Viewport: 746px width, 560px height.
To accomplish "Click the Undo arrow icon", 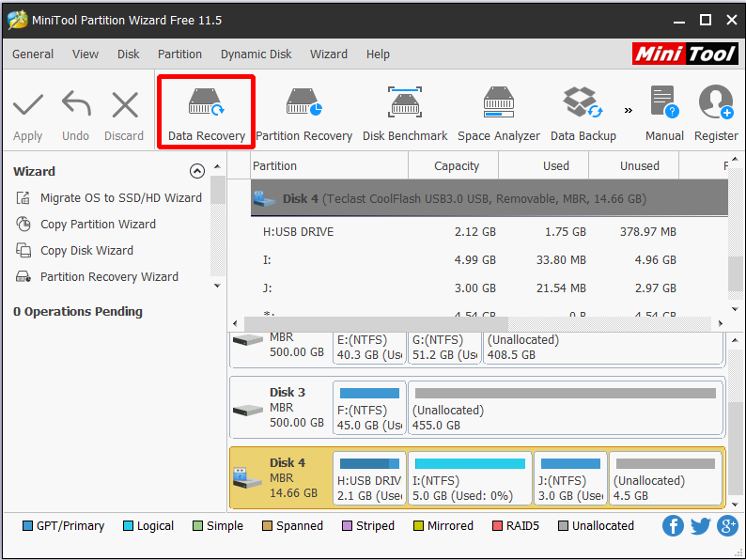I will pos(76,103).
